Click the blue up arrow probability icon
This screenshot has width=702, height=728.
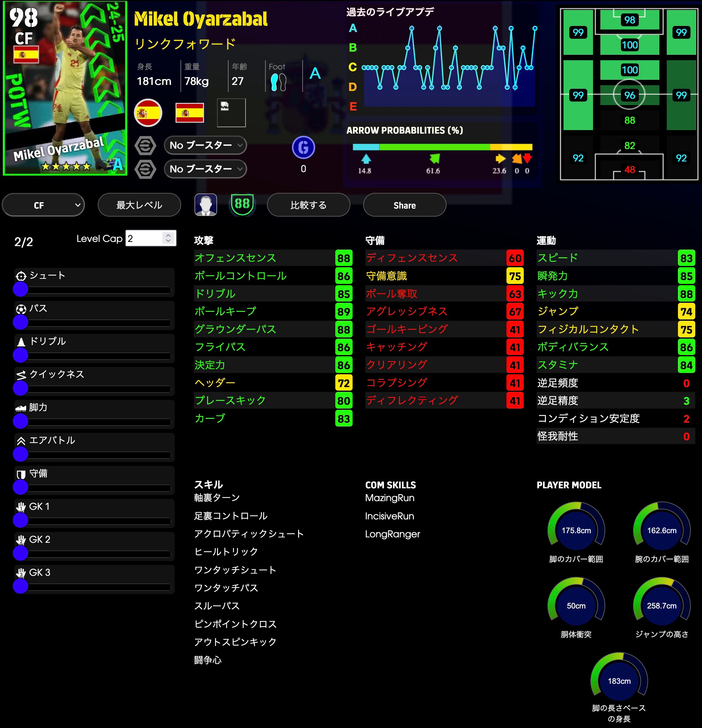366,159
